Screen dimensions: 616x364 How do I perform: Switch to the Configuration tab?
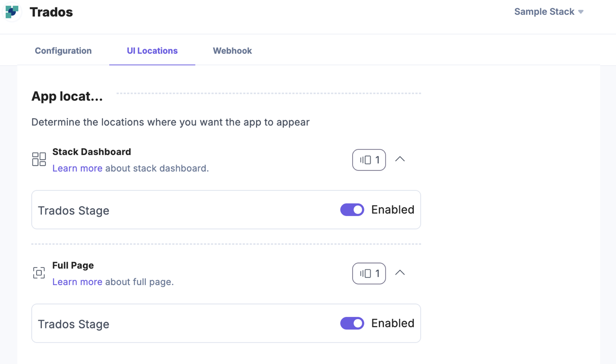coord(63,50)
